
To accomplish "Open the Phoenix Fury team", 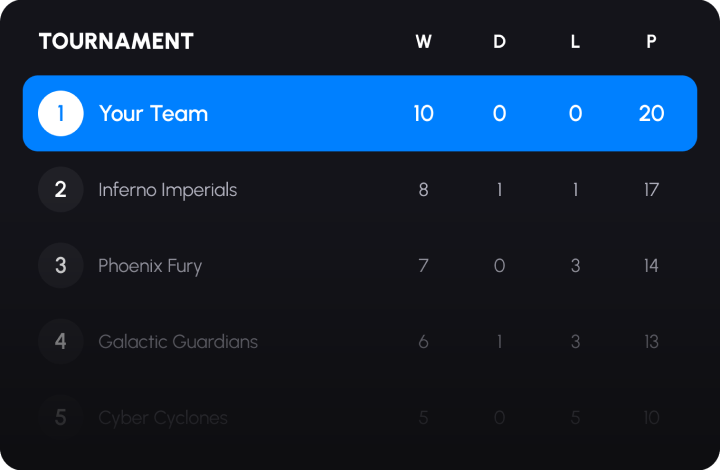I will 150,265.
